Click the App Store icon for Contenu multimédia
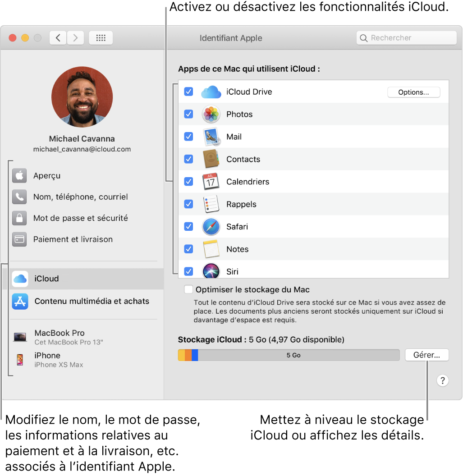 click(20, 301)
